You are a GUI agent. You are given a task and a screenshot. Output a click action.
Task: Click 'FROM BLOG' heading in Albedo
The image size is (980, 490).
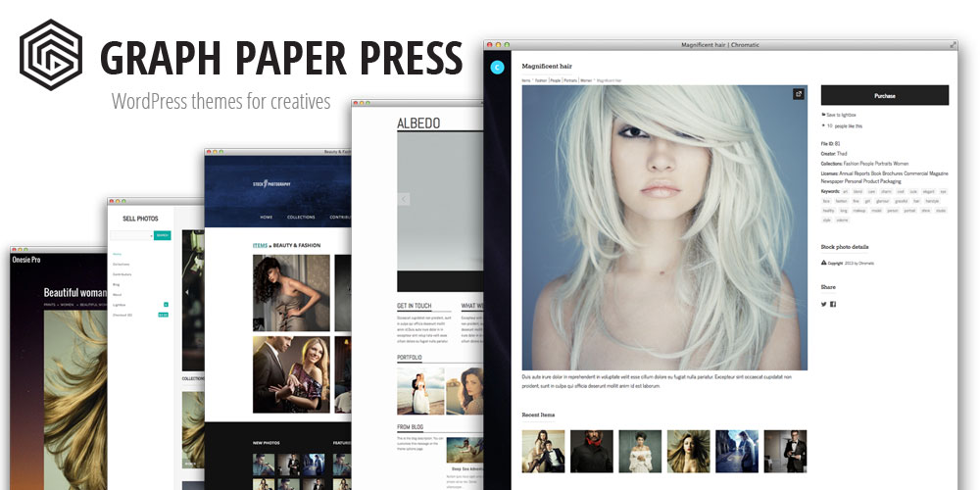(x=410, y=427)
